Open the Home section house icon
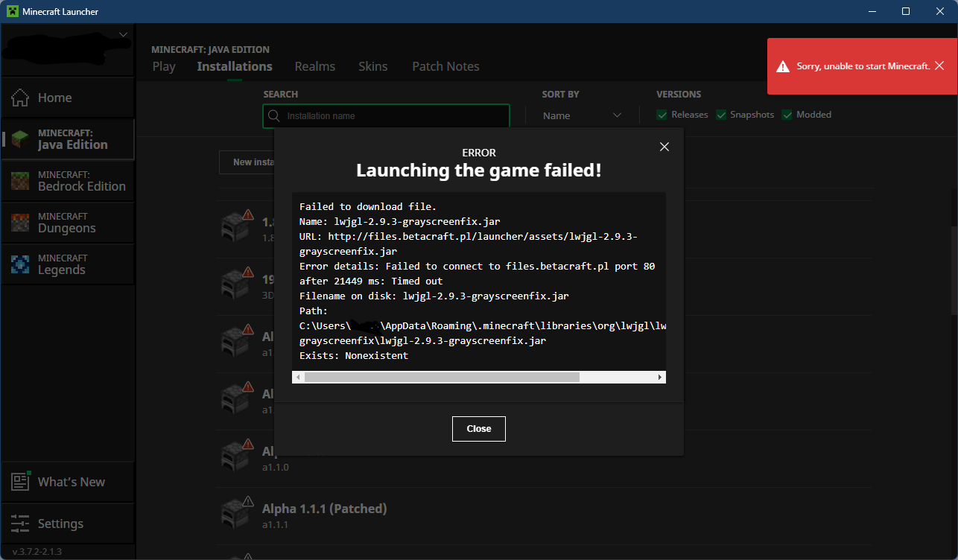The image size is (958, 560). click(20, 98)
